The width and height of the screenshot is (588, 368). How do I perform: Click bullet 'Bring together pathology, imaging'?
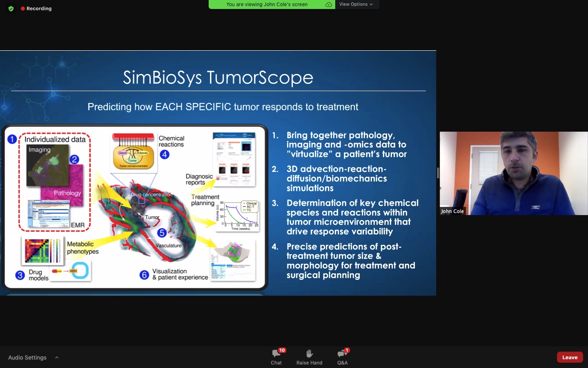[346, 145]
